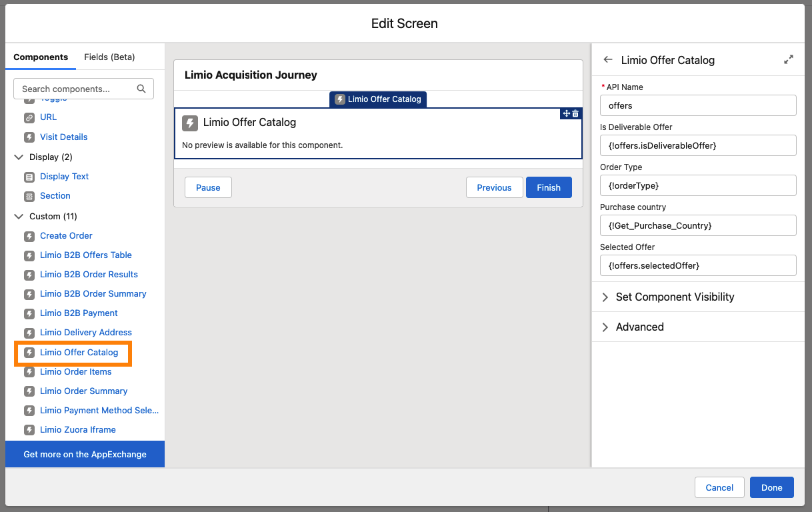Collapse the Display (2) group
Screen dimensions: 812x512
[x=19, y=157]
